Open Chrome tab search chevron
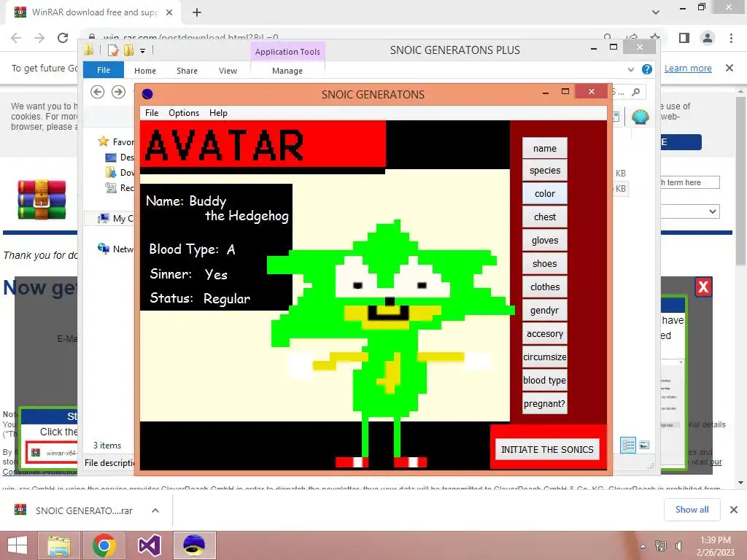 pos(656,12)
